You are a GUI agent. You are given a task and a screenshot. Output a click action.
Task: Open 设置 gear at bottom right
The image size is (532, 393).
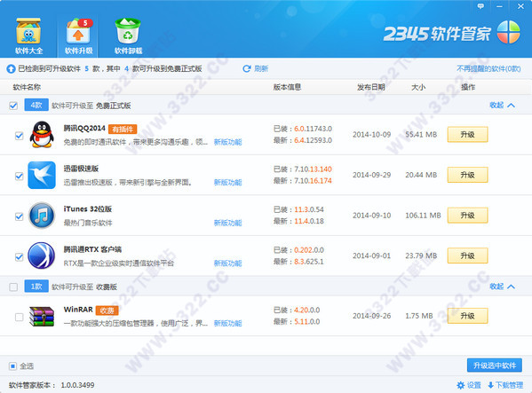[x=461, y=385]
